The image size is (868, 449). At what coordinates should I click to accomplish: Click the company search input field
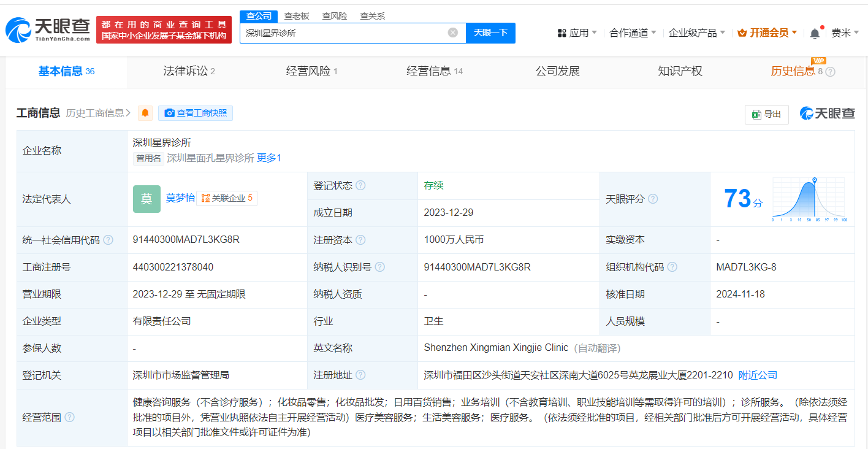point(343,33)
